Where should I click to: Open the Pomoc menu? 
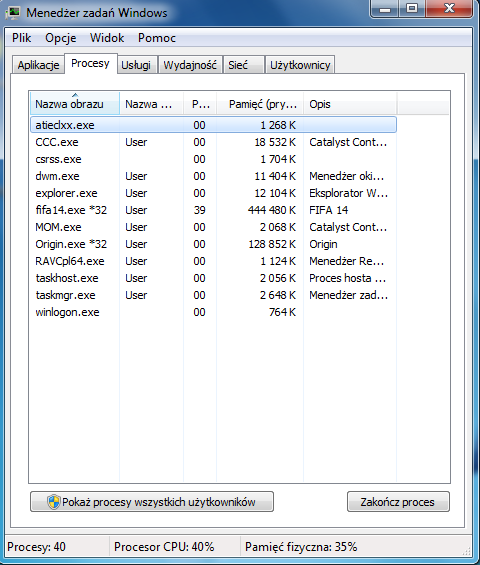click(157, 38)
